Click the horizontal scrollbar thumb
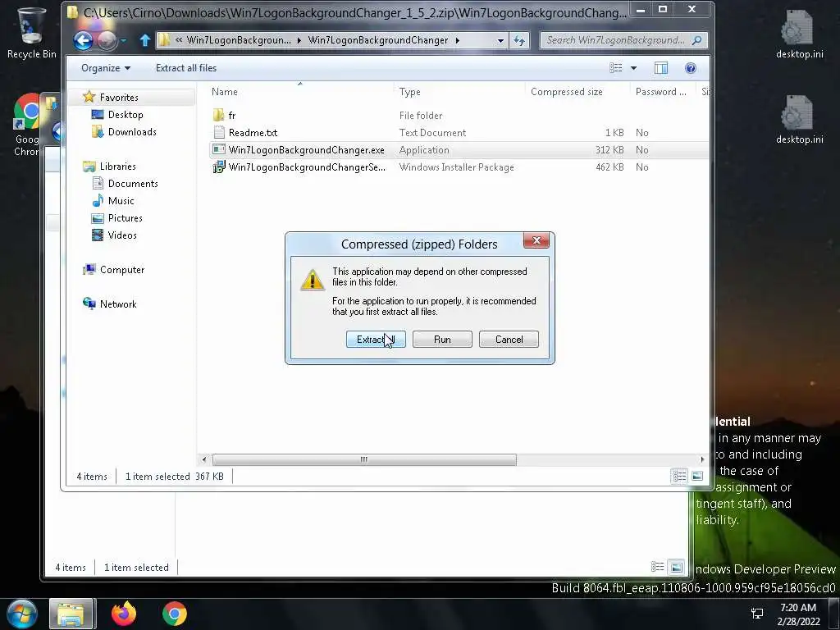This screenshot has width=840, height=630. click(x=364, y=459)
